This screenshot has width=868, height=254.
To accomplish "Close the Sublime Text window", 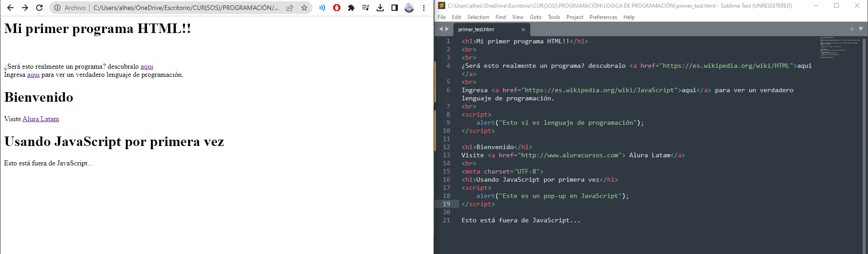I will (x=857, y=6).
